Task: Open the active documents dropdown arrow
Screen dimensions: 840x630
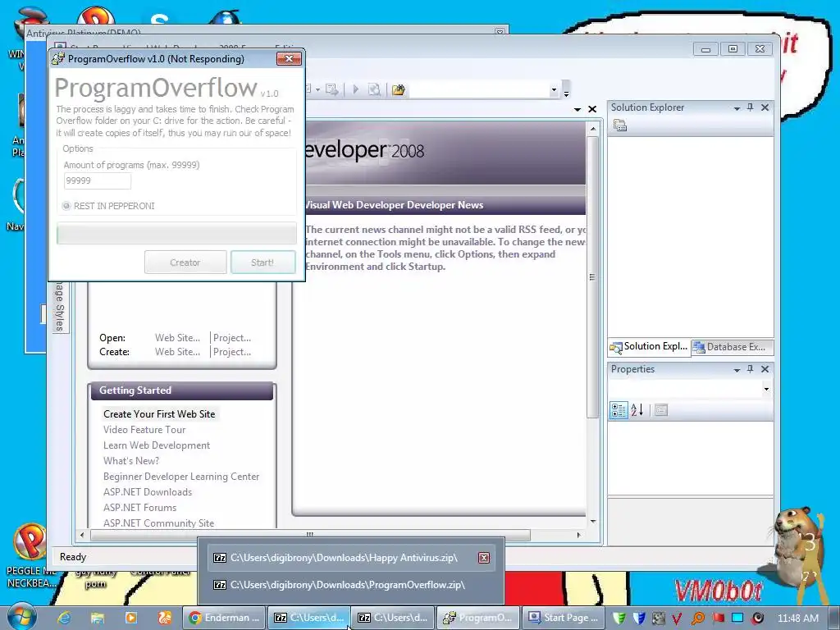Action: 577,109
